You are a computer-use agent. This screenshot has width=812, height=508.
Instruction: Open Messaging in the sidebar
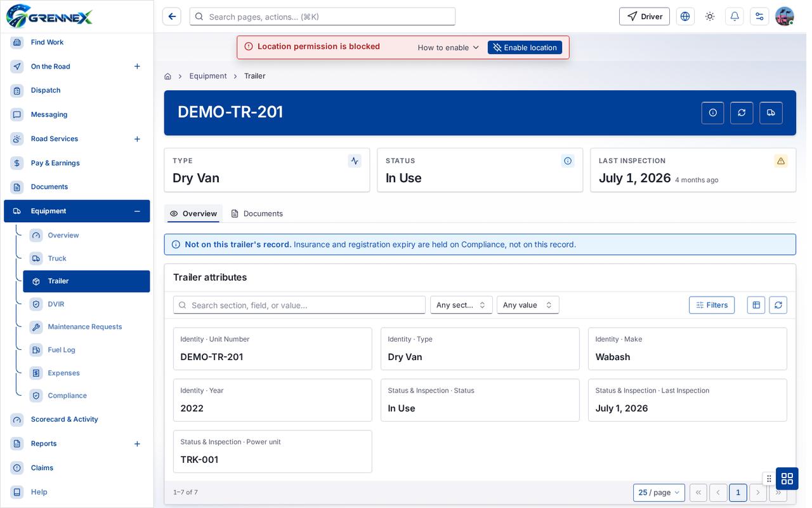point(77,115)
